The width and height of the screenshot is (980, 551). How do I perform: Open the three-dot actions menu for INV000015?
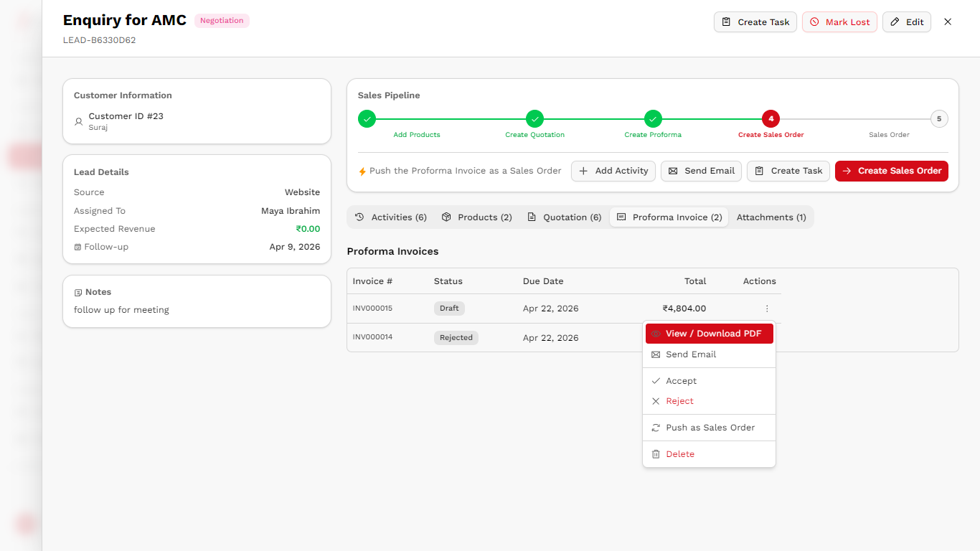pyautogui.click(x=767, y=308)
